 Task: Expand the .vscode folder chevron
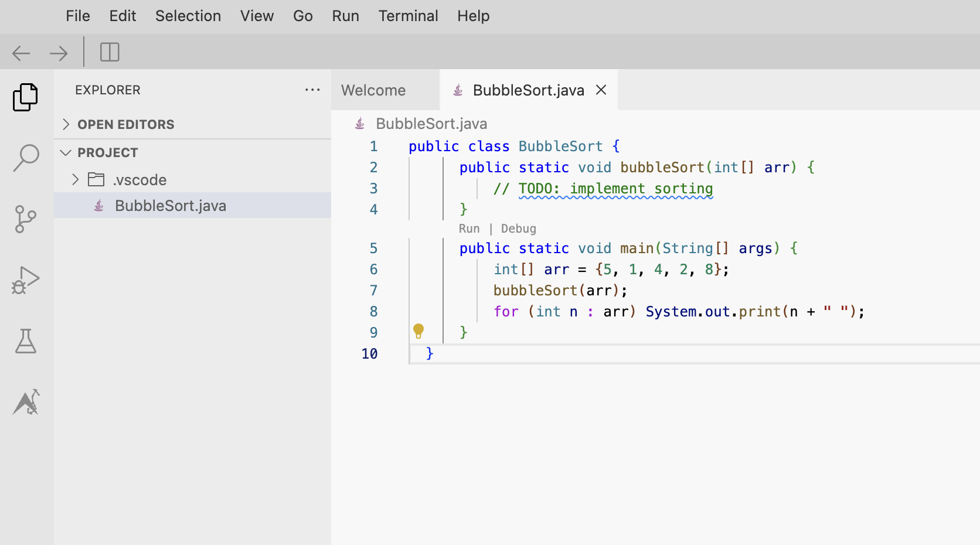point(75,179)
